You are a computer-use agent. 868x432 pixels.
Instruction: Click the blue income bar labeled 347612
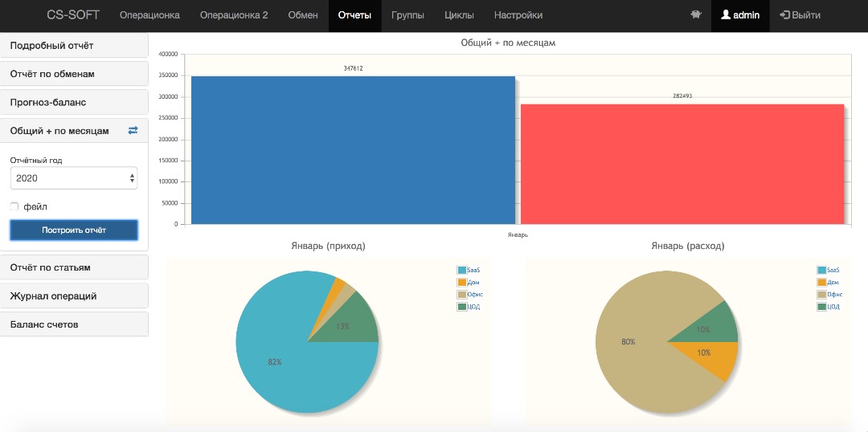point(353,150)
